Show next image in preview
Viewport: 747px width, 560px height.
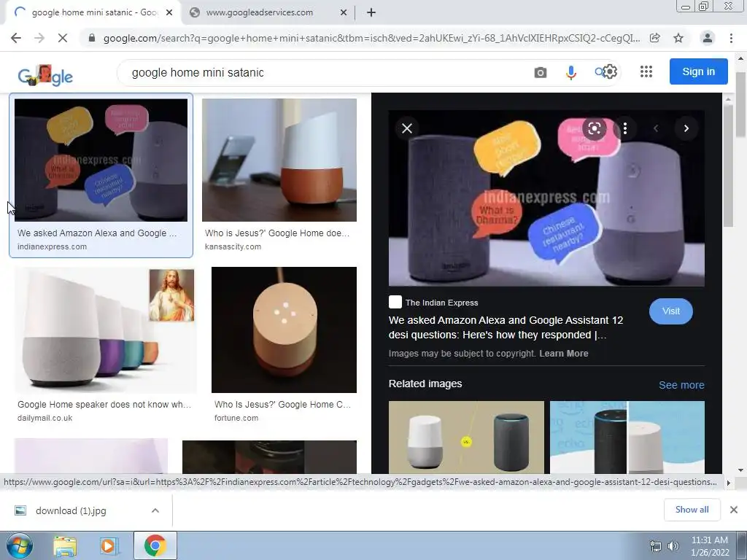(x=686, y=128)
